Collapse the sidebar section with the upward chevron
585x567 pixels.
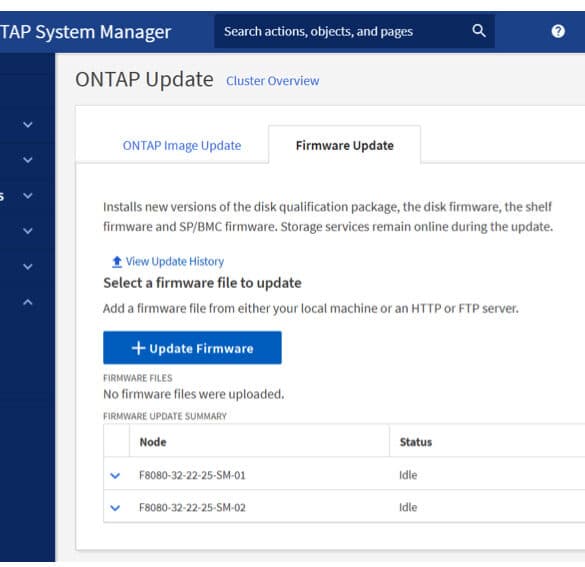click(28, 302)
